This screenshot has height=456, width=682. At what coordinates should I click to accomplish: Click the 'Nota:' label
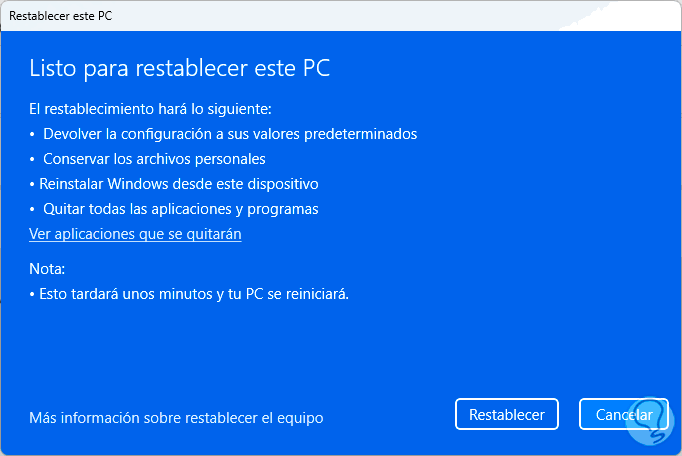(x=46, y=269)
